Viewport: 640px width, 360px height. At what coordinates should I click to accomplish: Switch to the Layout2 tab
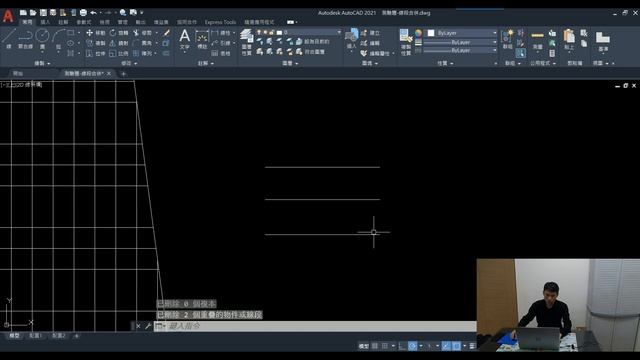pyautogui.click(x=59, y=336)
